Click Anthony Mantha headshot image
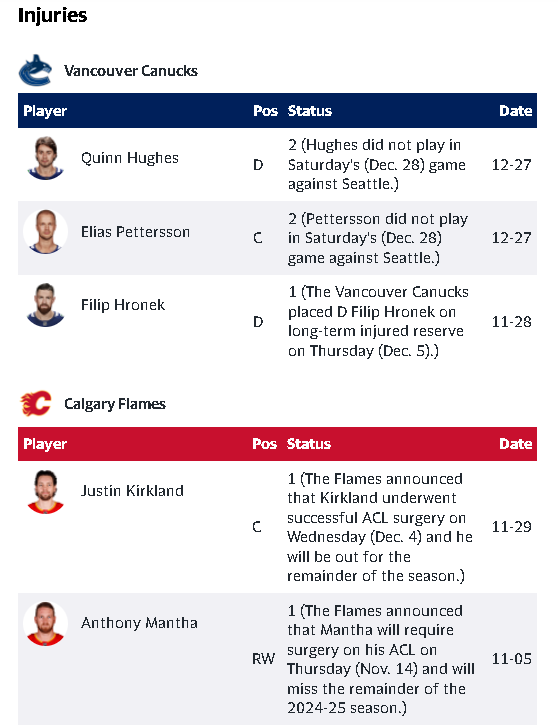The width and height of the screenshot is (558, 726). click(x=45, y=623)
